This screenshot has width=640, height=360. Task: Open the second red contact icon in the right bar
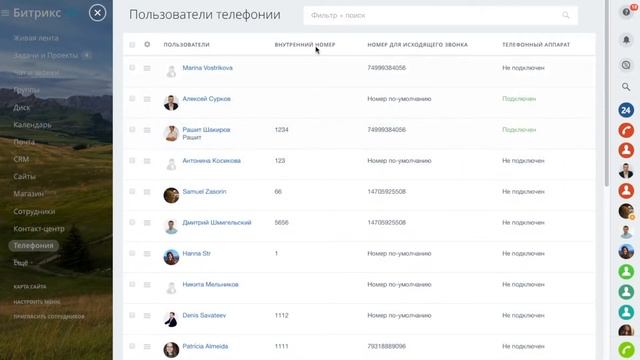pos(626,190)
